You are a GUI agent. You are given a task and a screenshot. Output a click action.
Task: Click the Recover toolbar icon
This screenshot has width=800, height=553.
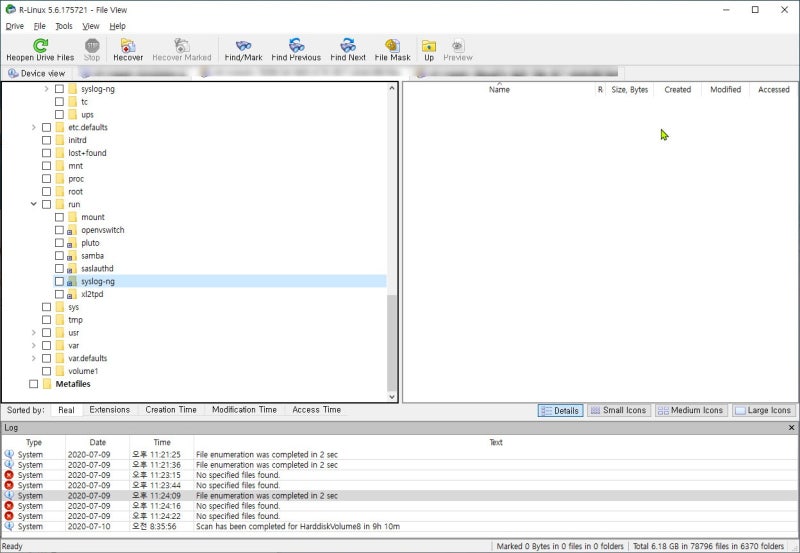click(128, 45)
